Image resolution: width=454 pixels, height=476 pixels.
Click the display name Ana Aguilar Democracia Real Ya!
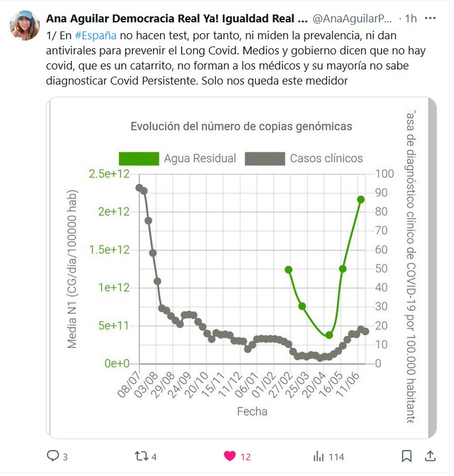(x=176, y=18)
